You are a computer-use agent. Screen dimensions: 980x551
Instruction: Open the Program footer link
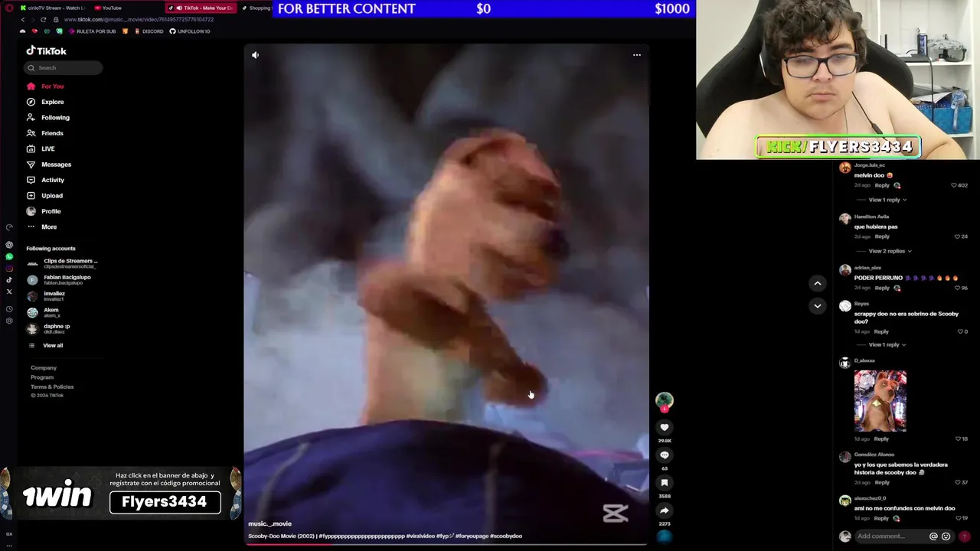pyautogui.click(x=42, y=377)
